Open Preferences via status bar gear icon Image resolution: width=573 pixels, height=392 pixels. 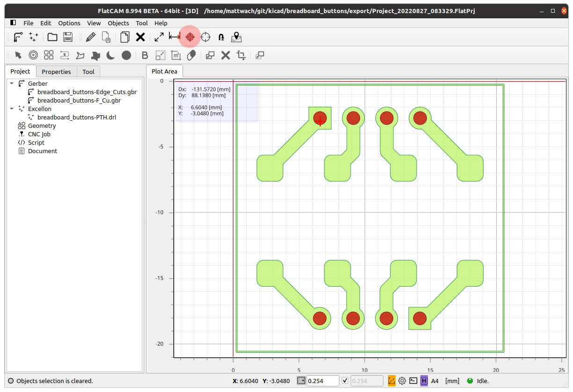point(402,381)
